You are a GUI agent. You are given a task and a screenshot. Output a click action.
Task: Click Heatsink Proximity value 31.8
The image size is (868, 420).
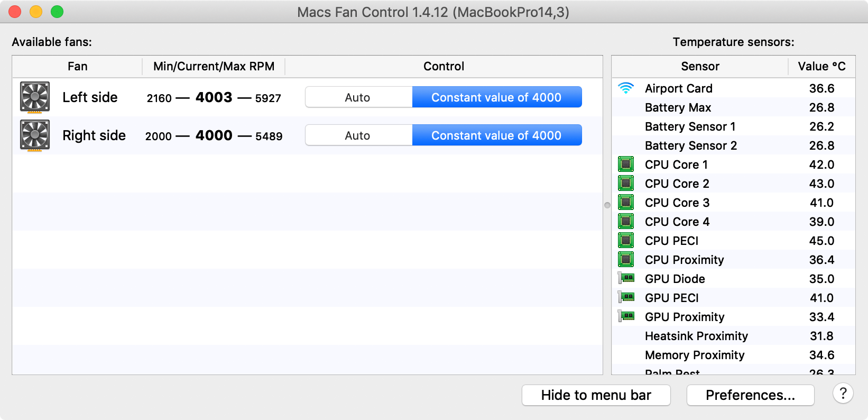point(821,336)
